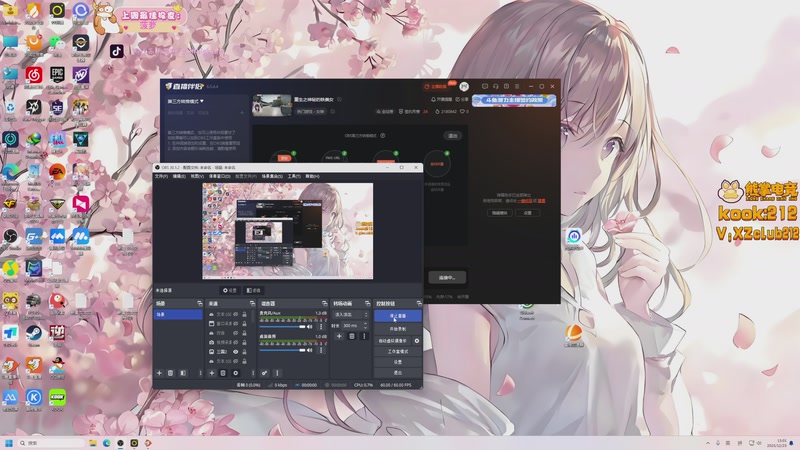Remove transition using trash icon
This screenshot has height=450, width=800.
tap(352, 336)
